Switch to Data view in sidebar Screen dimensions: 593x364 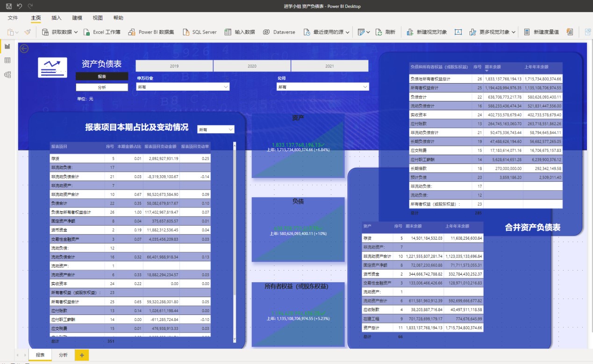coord(7,60)
